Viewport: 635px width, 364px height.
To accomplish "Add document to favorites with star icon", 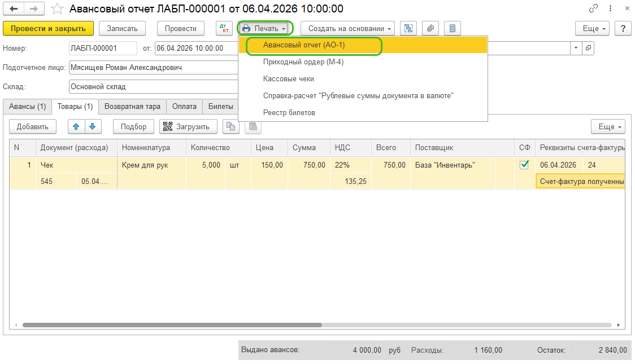I will pos(57,8).
